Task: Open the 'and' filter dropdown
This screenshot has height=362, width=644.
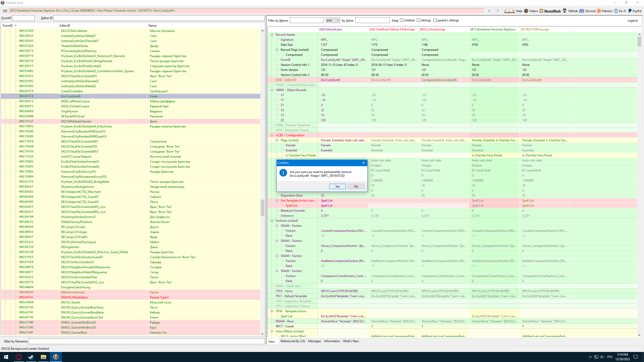Action: pyautogui.click(x=333, y=20)
